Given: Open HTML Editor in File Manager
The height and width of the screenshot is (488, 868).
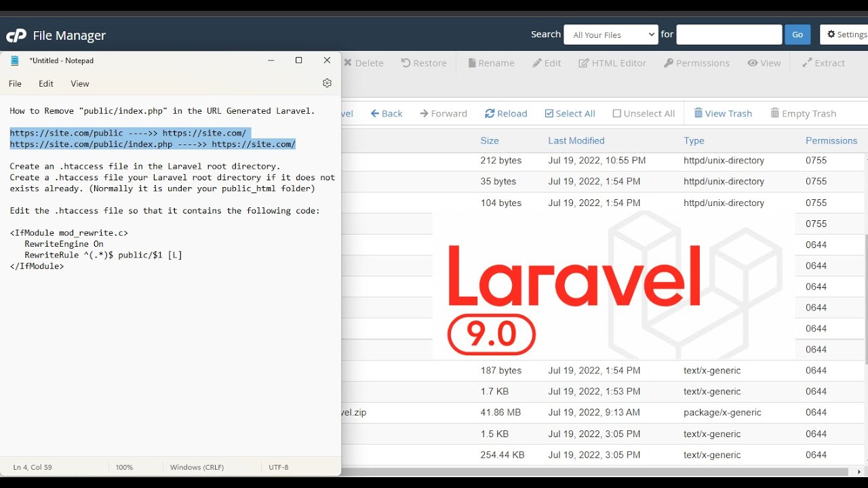Looking at the screenshot, I should pos(612,63).
